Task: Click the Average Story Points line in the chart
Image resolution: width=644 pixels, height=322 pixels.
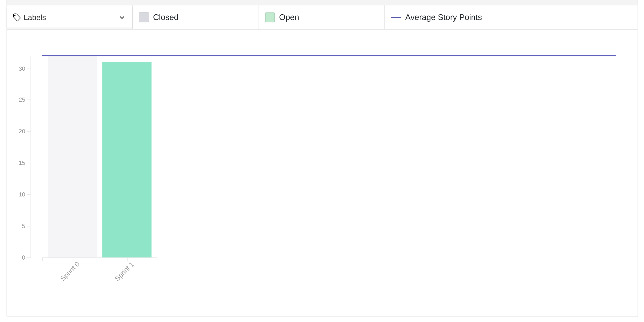Action: [328, 55]
